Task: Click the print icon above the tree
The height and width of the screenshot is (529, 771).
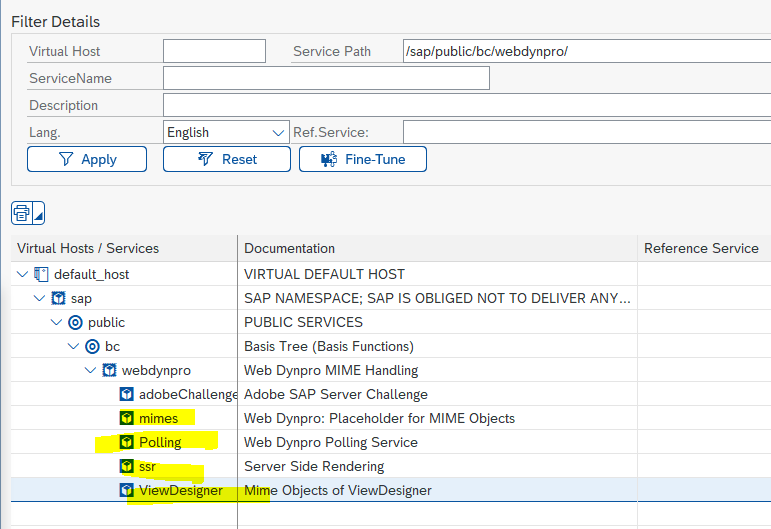Action: click(x=22, y=213)
